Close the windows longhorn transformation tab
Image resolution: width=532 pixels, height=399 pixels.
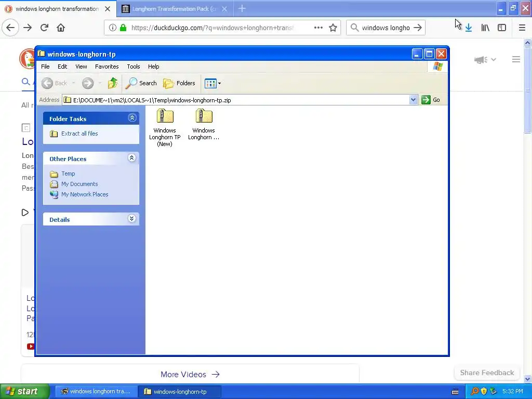coord(107,9)
